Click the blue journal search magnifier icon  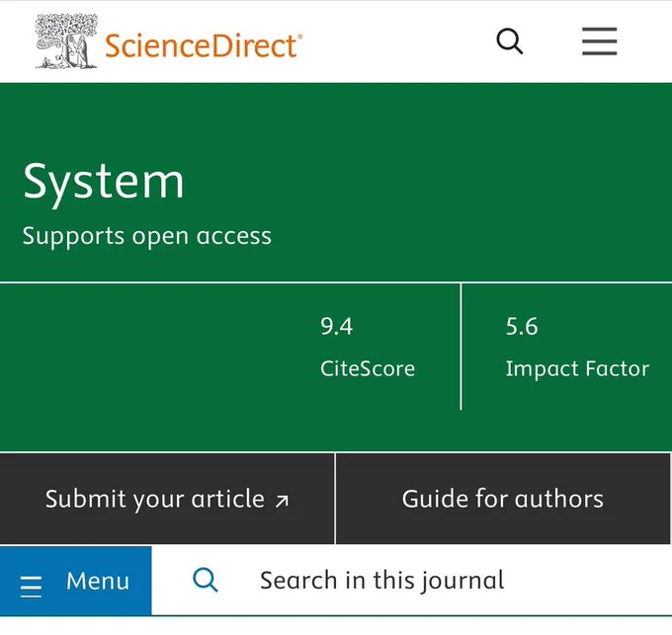coord(206,581)
